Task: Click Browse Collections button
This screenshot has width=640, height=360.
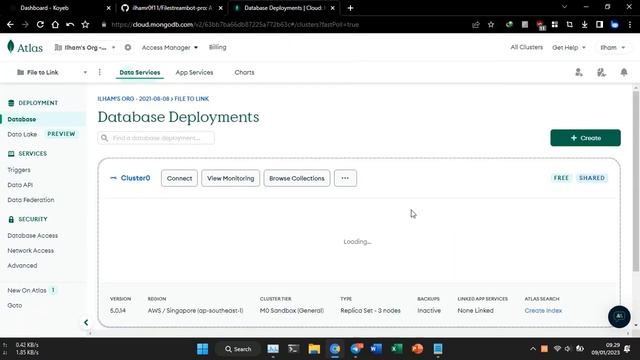Action: 297,178
